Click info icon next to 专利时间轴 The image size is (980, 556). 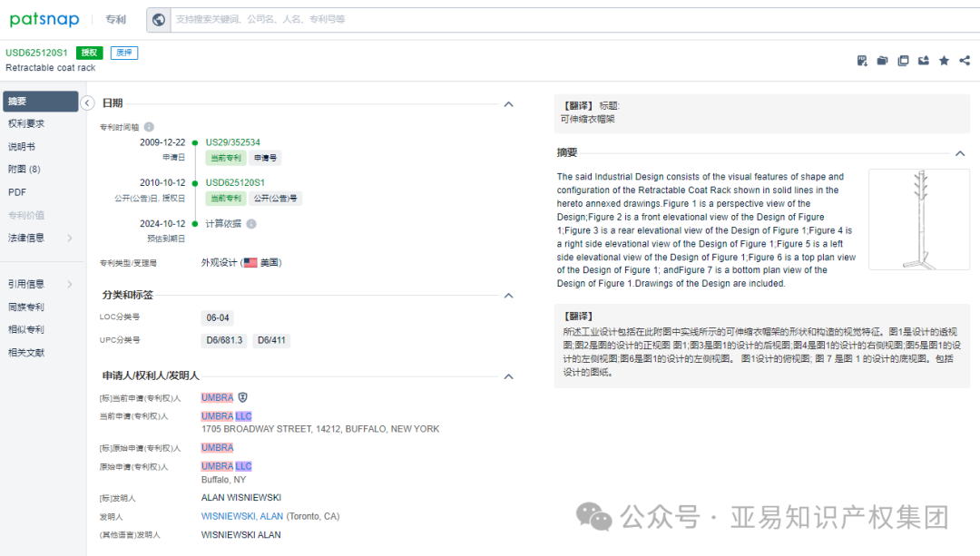(149, 127)
